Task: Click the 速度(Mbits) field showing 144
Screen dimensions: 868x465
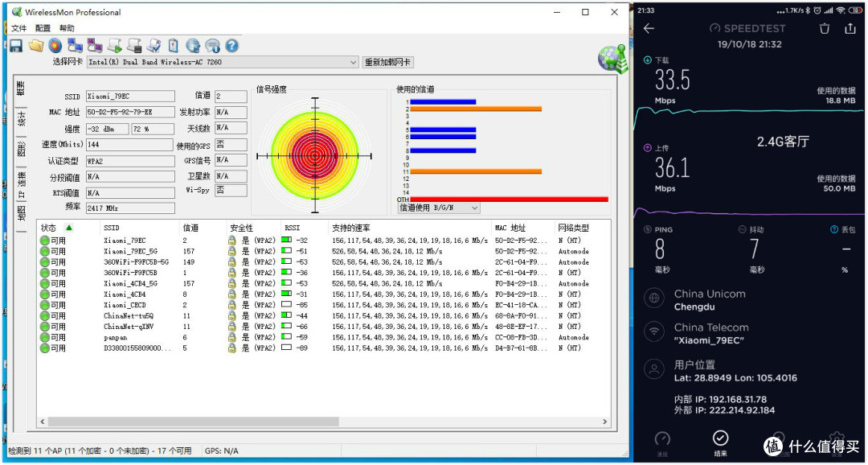Action: click(130, 145)
